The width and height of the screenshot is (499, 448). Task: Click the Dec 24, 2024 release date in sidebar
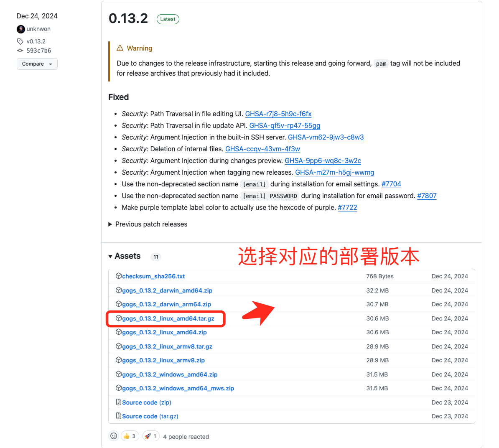coord(37,16)
